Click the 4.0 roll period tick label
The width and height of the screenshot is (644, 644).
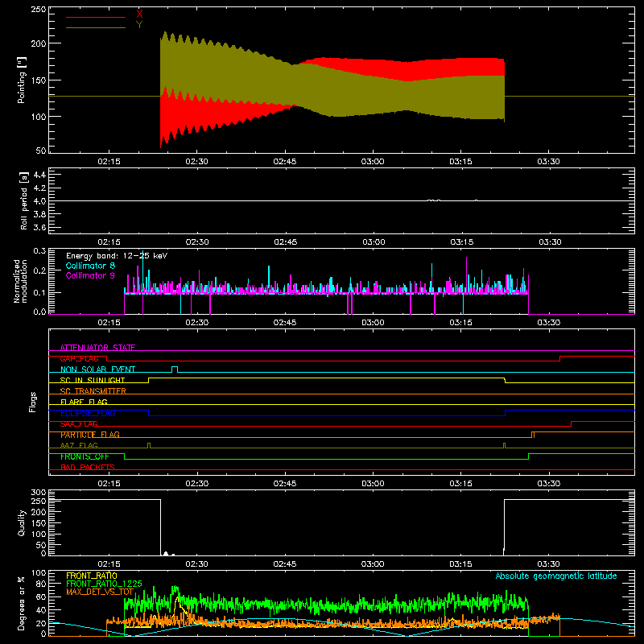click(x=39, y=201)
